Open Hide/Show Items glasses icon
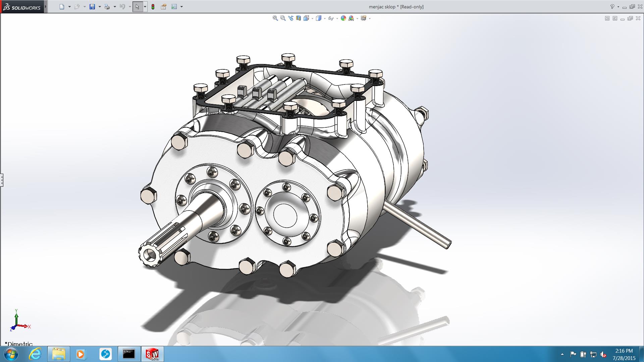The image size is (644, 362). coord(331,18)
